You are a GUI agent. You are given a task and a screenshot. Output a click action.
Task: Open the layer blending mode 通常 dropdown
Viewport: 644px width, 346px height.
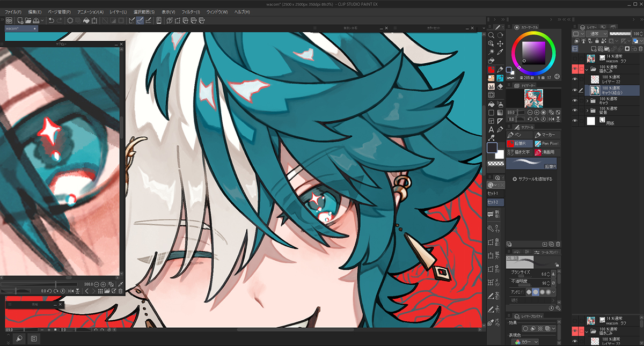tap(596, 34)
